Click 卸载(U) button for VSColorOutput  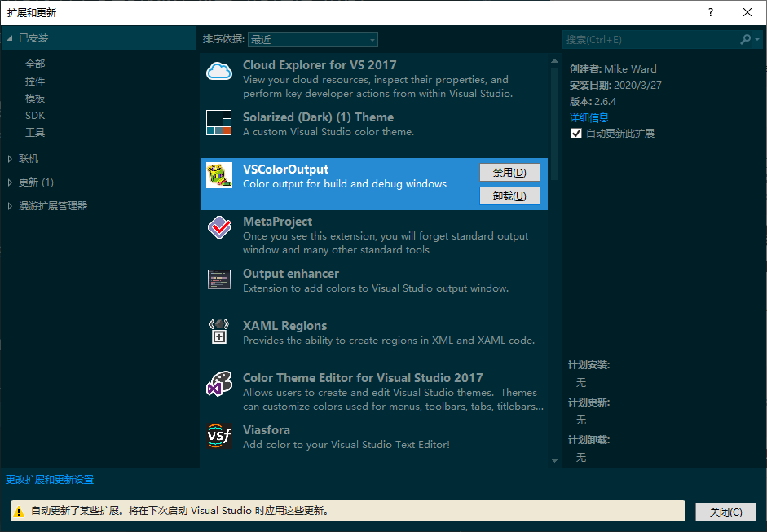[x=509, y=196]
